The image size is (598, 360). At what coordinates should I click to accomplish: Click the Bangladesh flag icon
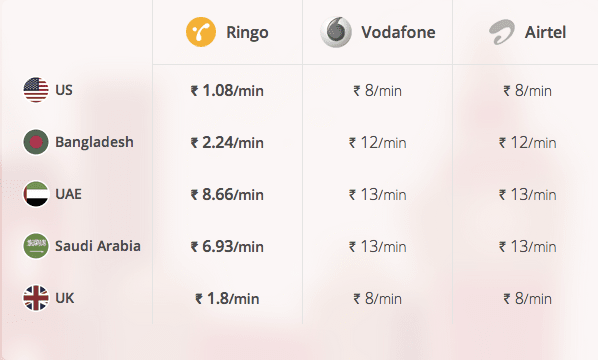(36, 142)
